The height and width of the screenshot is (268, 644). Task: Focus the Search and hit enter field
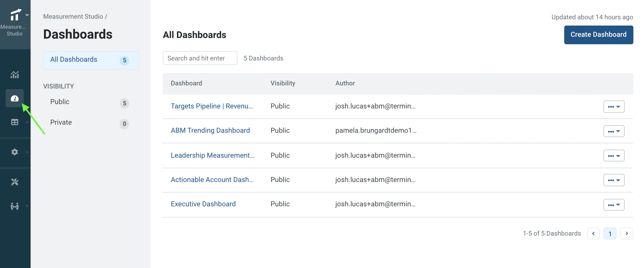click(x=200, y=58)
